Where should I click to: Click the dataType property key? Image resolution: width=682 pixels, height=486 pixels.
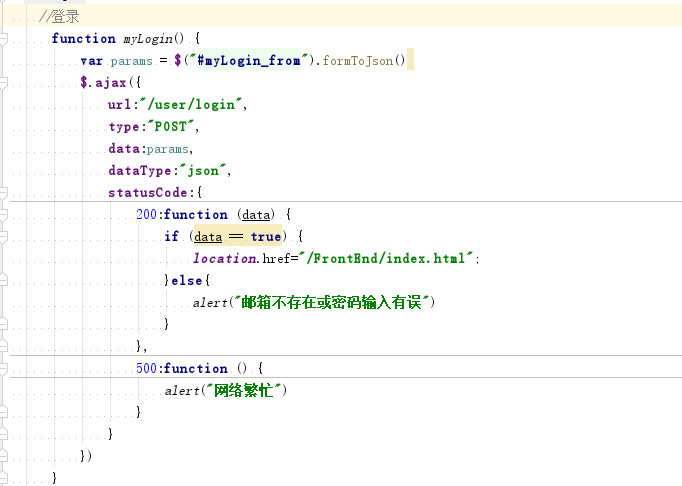(x=140, y=171)
